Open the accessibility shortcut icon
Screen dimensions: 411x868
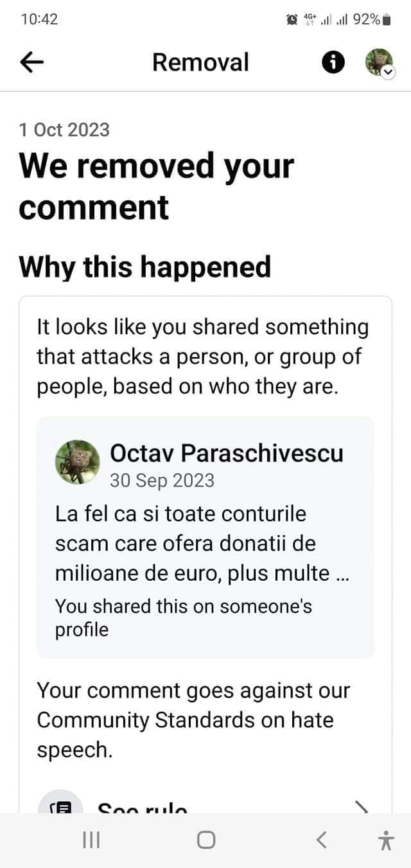384,839
